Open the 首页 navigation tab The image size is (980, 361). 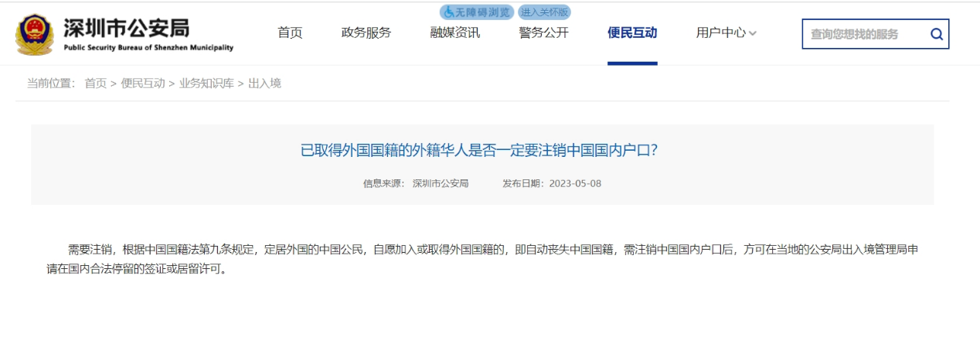pos(290,32)
